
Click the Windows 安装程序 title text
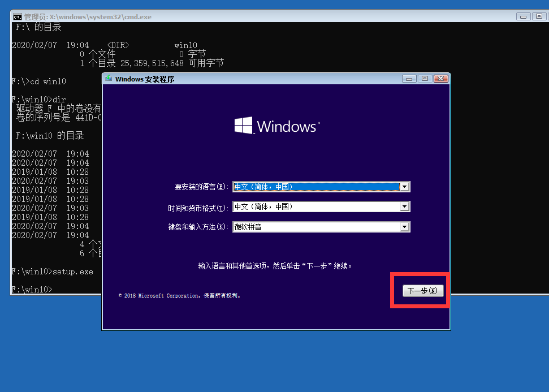(x=145, y=79)
